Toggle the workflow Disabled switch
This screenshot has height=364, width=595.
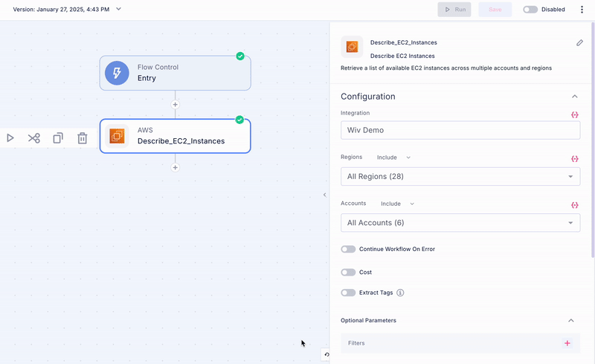click(530, 10)
